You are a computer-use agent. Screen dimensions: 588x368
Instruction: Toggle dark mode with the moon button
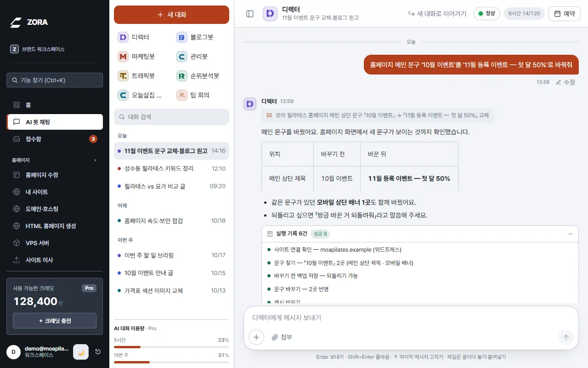tap(81, 352)
